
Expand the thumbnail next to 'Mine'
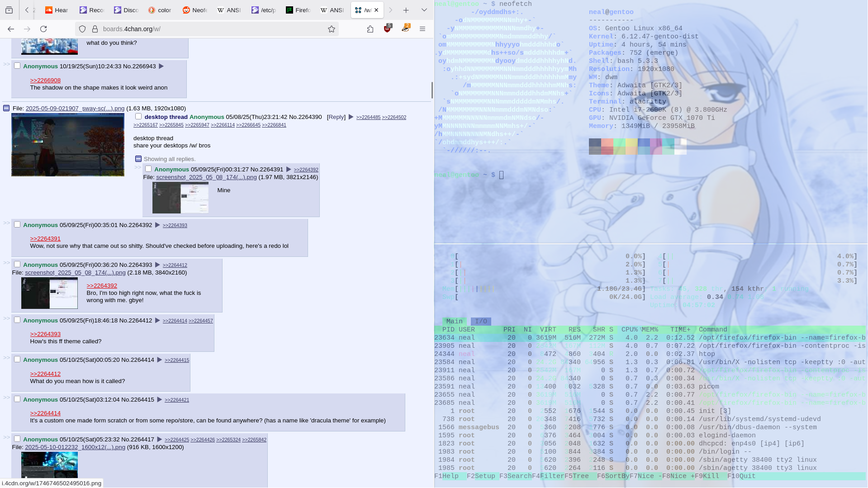[x=180, y=198]
